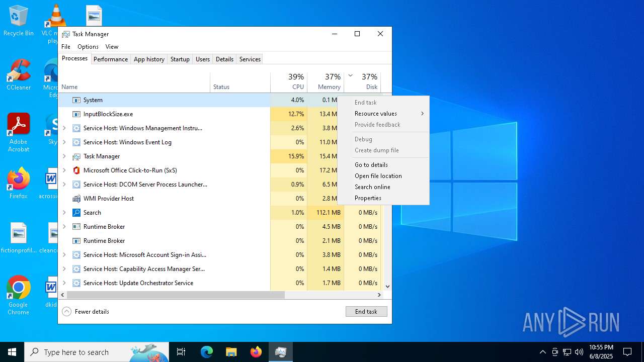Click the vertical scrollbar down arrow
The image size is (644, 362).
tap(387, 287)
